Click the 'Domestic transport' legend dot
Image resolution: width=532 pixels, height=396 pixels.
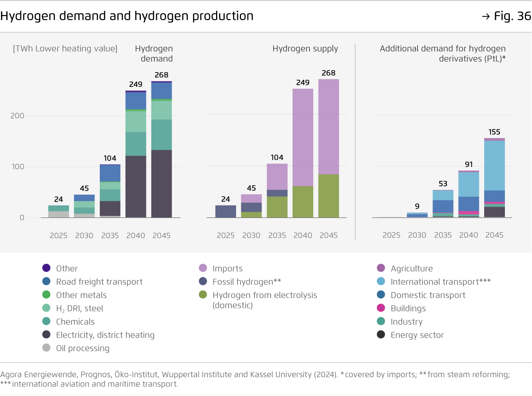(381, 294)
